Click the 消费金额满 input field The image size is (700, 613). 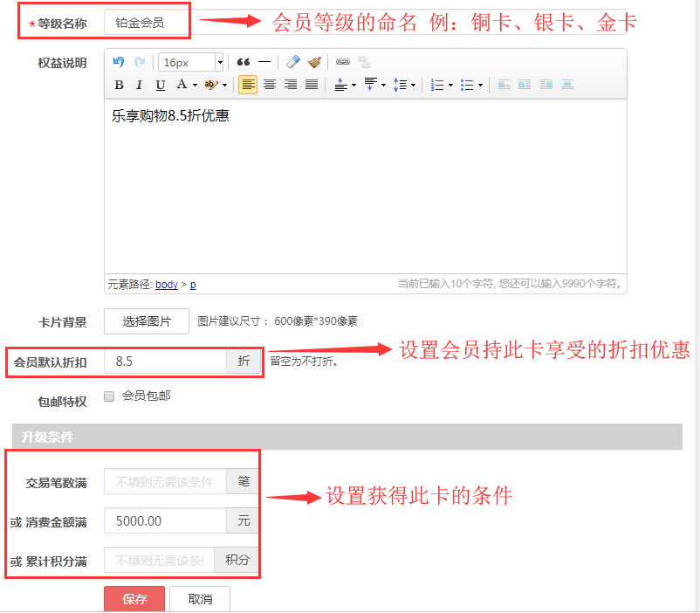(166, 521)
